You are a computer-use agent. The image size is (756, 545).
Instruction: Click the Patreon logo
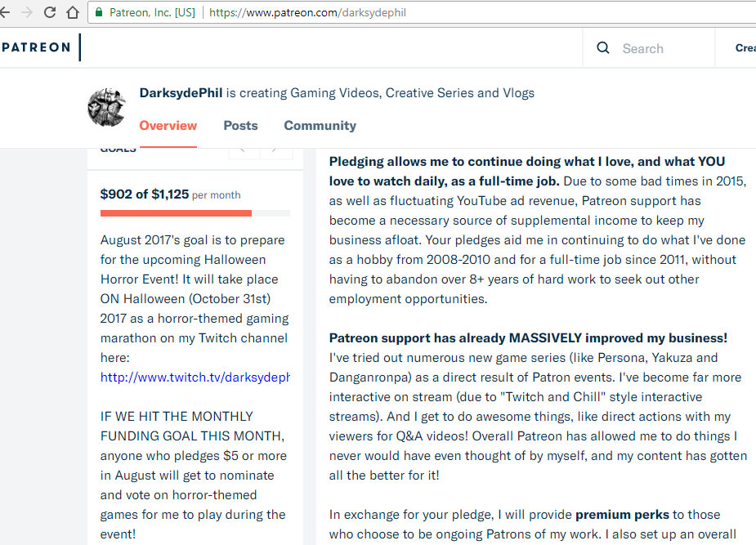[36, 47]
